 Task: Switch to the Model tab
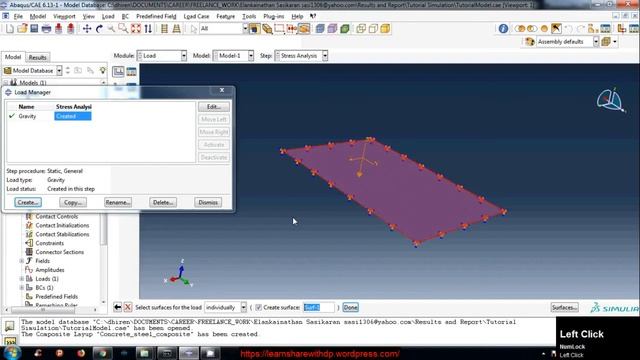point(13,57)
